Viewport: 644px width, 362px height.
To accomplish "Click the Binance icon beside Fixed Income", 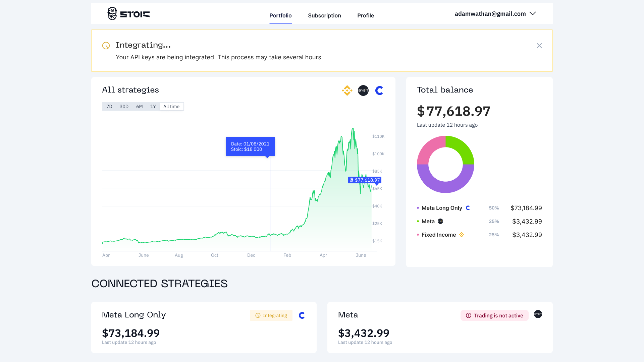I will pos(462,235).
